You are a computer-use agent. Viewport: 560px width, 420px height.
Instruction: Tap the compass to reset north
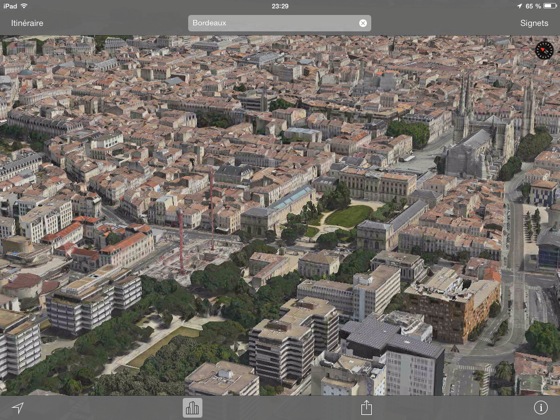[x=544, y=50]
